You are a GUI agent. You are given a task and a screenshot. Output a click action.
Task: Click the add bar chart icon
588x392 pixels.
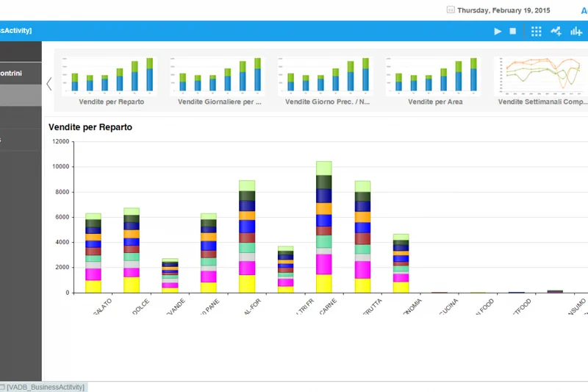tap(576, 32)
